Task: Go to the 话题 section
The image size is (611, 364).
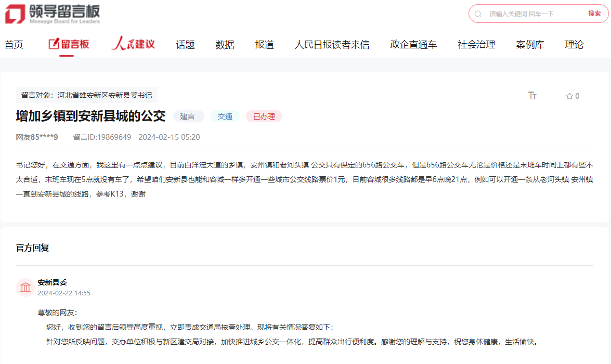Action: point(185,45)
